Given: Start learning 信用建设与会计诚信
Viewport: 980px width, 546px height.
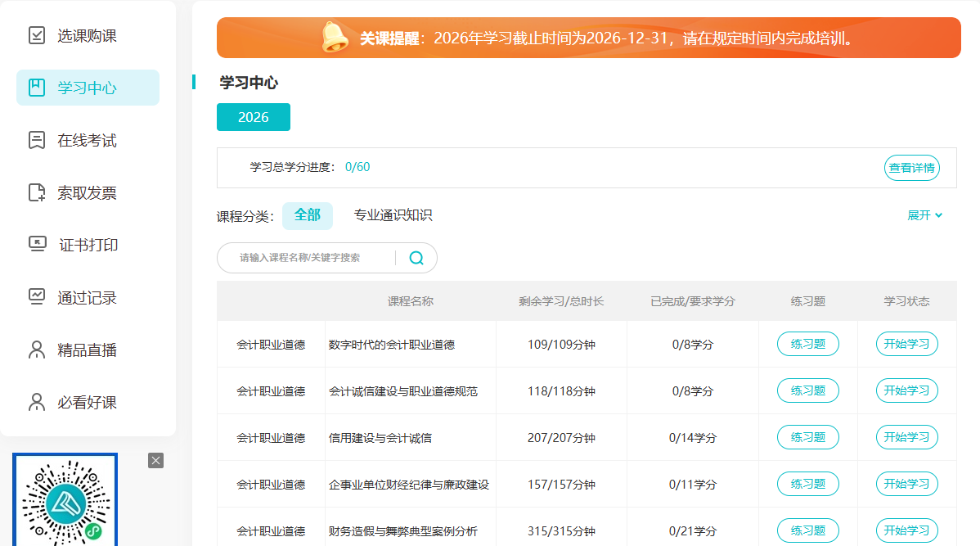Looking at the screenshot, I should click(906, 437).
